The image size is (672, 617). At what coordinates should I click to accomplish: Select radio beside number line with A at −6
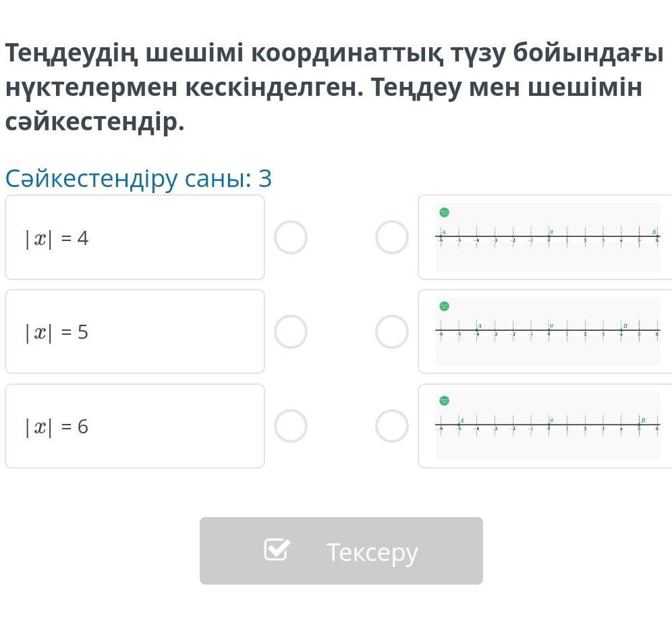(x=392, y=238)
